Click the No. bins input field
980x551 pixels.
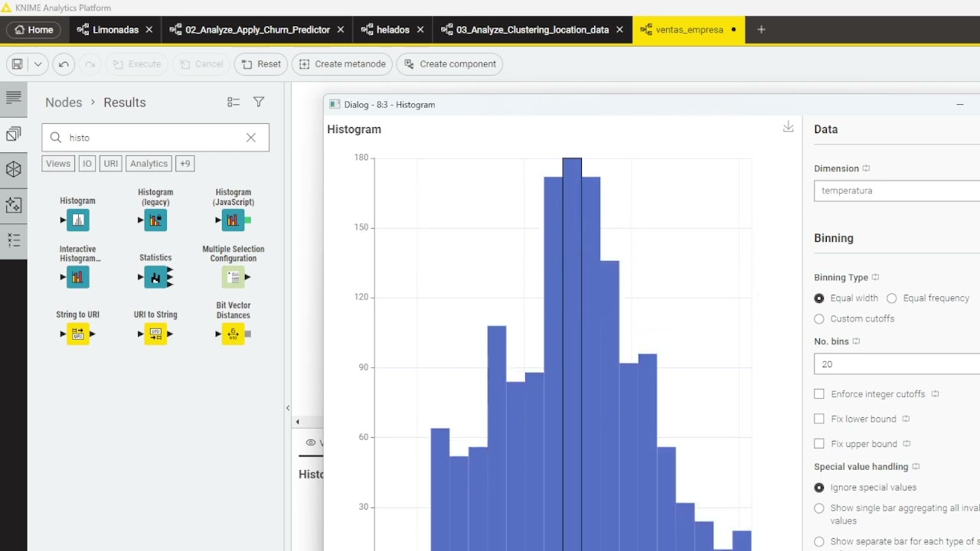pyautogui.click(x=897, y=364)
